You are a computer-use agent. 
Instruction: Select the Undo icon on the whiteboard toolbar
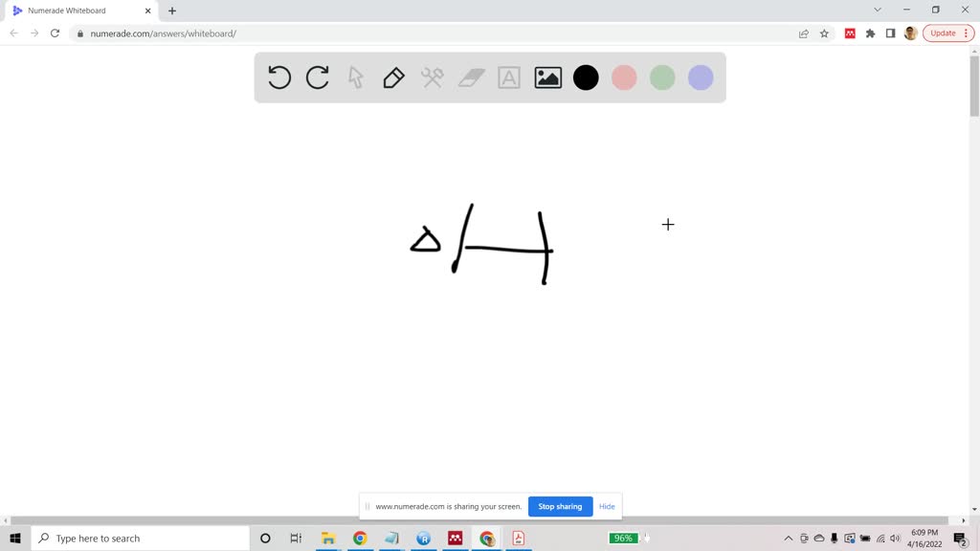click(x=278, y=77)
